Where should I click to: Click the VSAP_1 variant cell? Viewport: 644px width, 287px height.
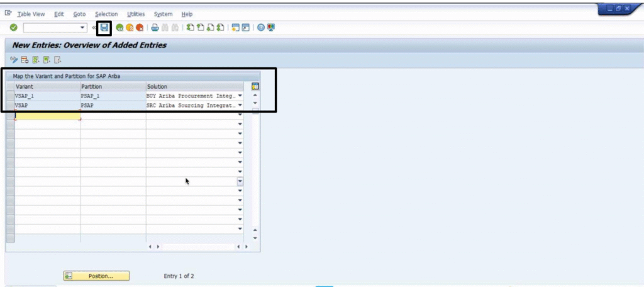pos(47,96)
